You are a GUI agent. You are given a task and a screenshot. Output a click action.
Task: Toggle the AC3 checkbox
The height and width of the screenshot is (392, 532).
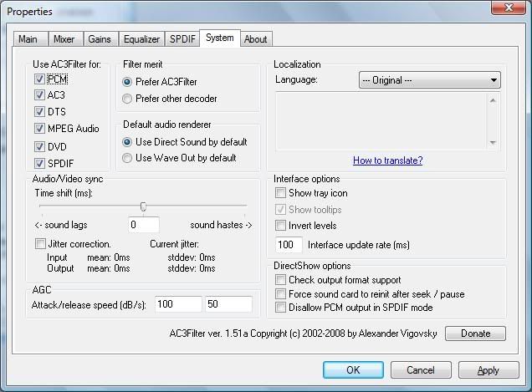point(39,94)
